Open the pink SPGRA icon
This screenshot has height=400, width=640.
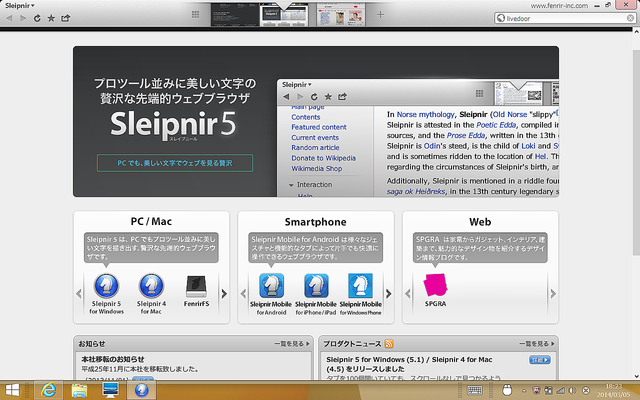[x=435, y=286]
